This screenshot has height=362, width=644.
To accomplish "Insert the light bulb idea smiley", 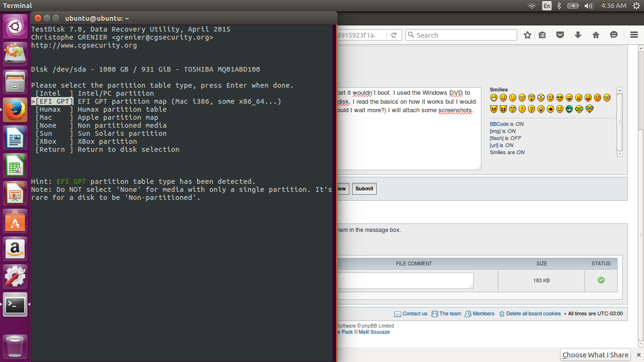I will point(541,109).
